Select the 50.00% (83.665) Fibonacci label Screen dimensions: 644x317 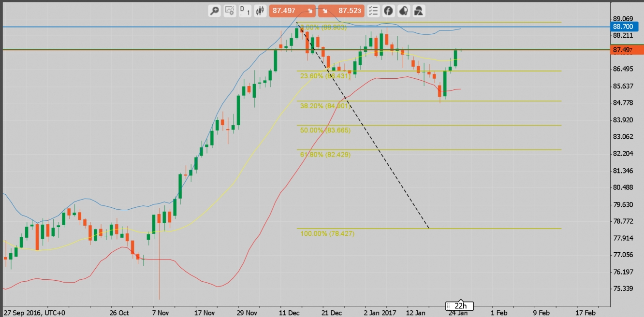(325, 130)
